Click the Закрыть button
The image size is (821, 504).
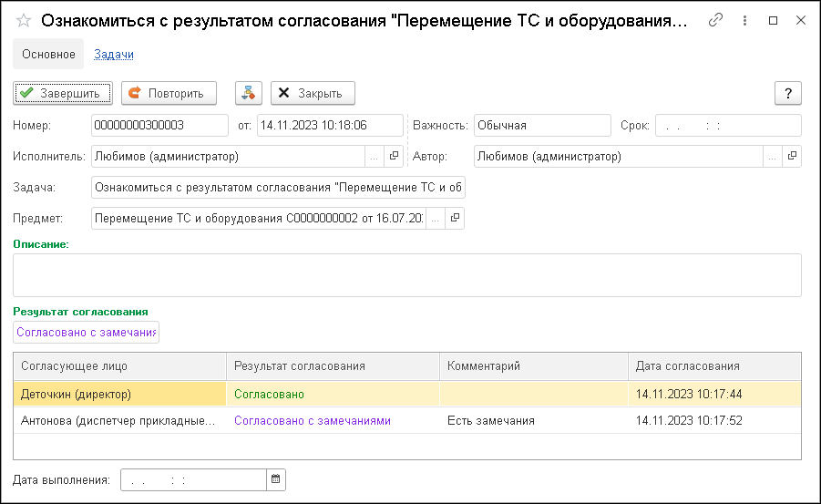tap(313, 93)
